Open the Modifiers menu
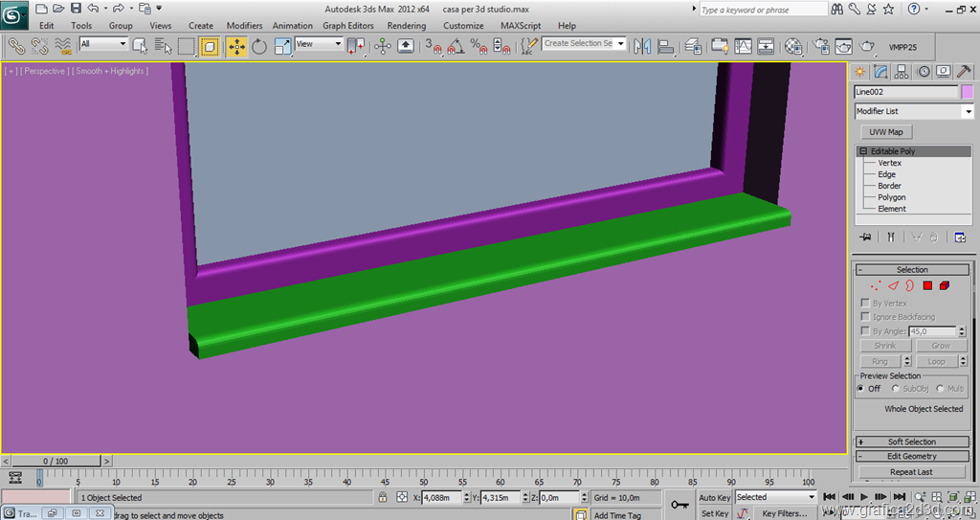The height and width of the screenshot is (520, 980). pyautogui.click(x=244, y=26)
